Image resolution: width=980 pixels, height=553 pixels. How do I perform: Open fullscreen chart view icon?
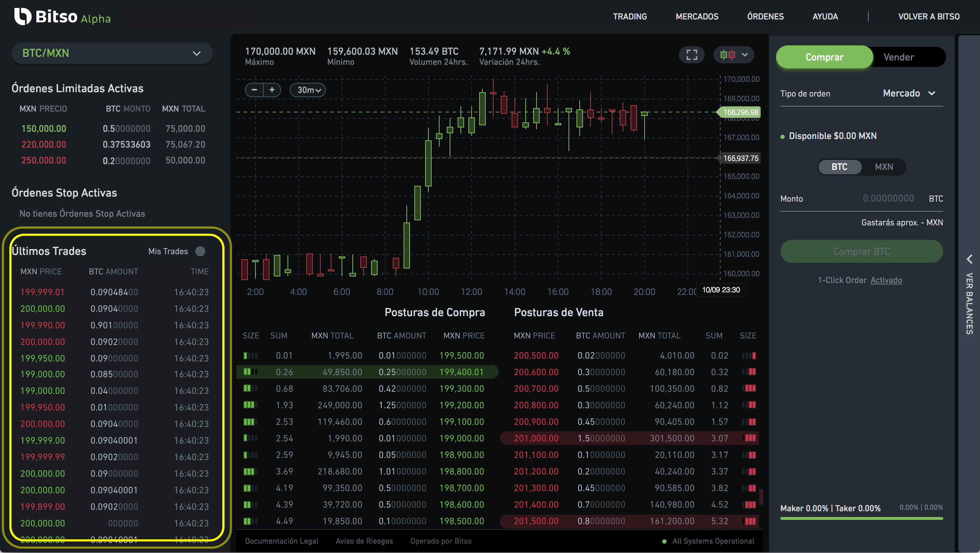692,55
